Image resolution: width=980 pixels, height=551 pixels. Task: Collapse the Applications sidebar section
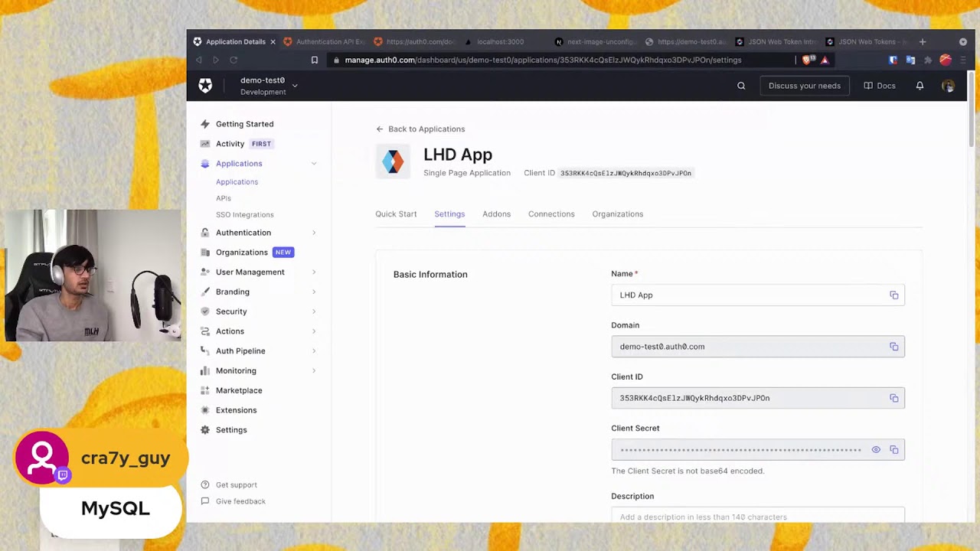pyautogui.click(x=314, y=164)
